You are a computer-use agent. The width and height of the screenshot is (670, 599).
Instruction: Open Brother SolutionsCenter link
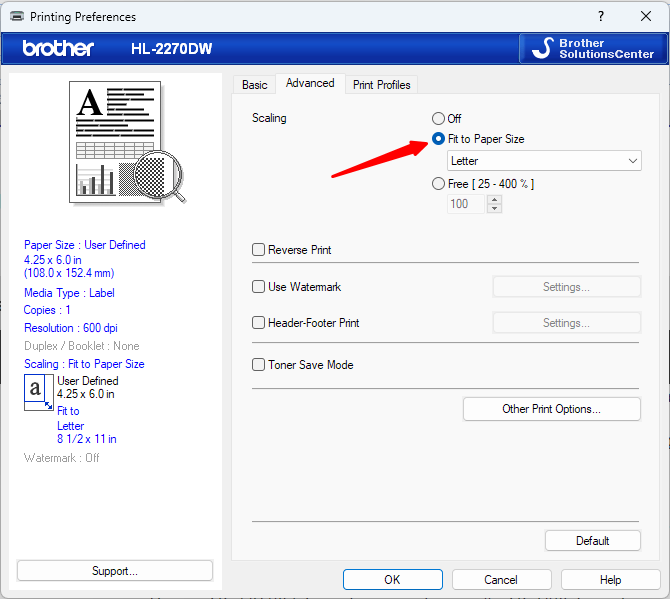click(x=593, y=48)
